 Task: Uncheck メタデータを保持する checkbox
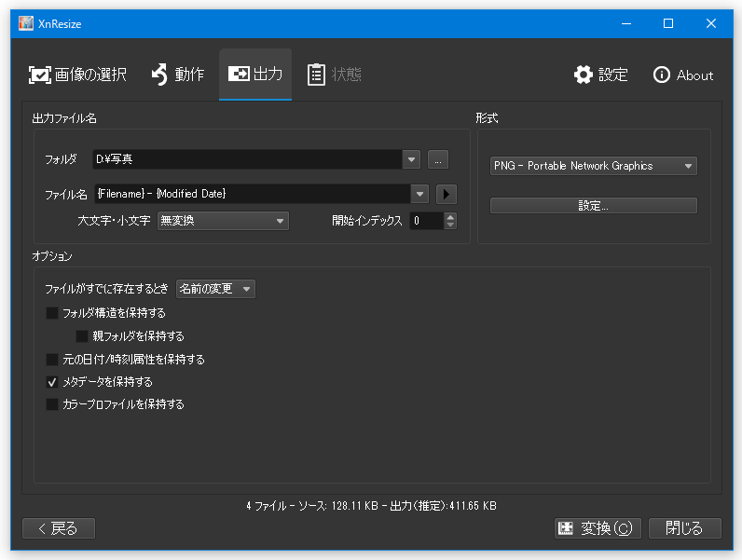point(52,382)
